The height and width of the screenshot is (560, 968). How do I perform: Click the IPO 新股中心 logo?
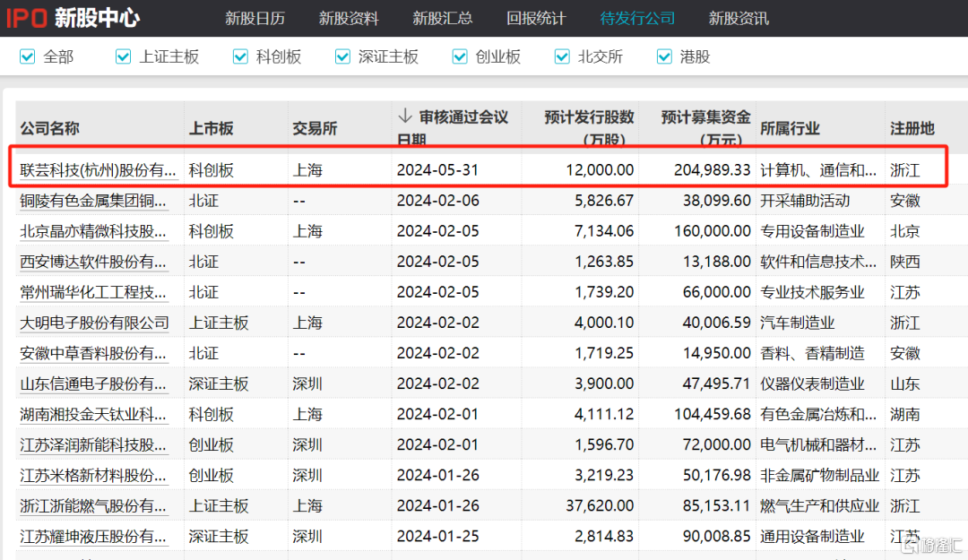click(x=73, y=18)
